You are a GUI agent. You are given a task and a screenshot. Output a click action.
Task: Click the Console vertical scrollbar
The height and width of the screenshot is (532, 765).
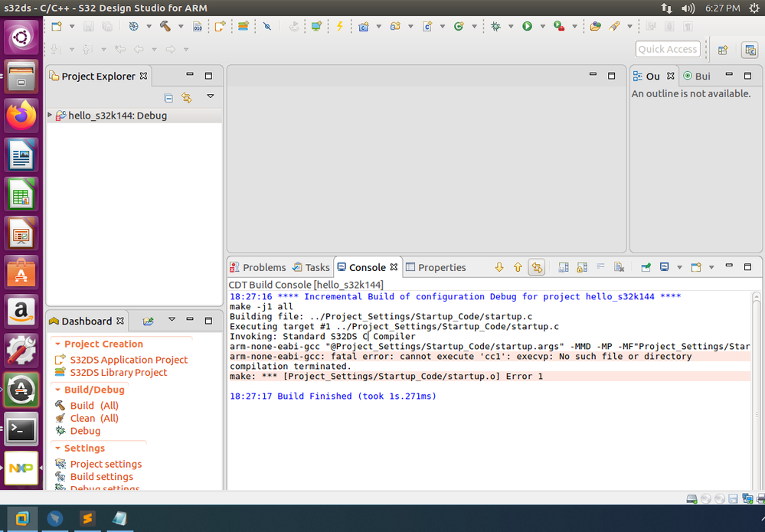coord(757,390)
